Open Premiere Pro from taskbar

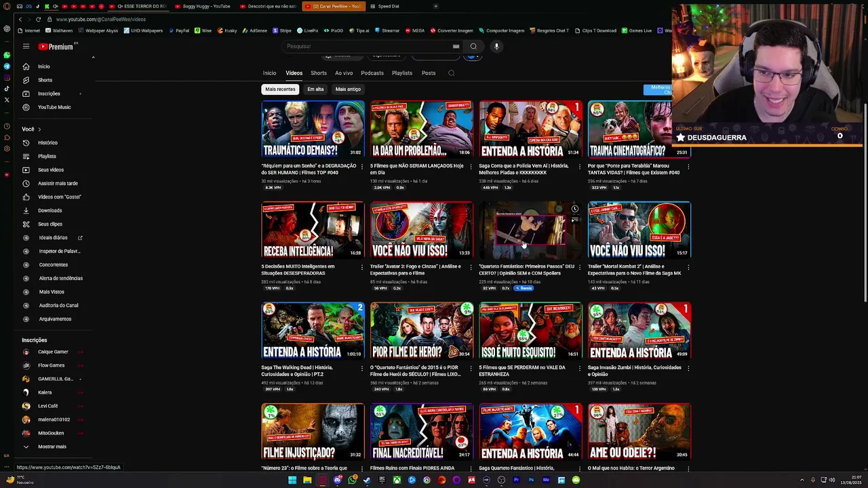coord(516,480)
